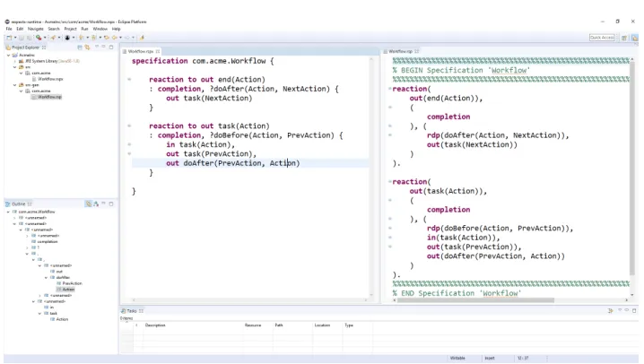The width and height of the screenshot is (644, 364).
Task: Select the Project Explorer tab
Action: point(25,48)
